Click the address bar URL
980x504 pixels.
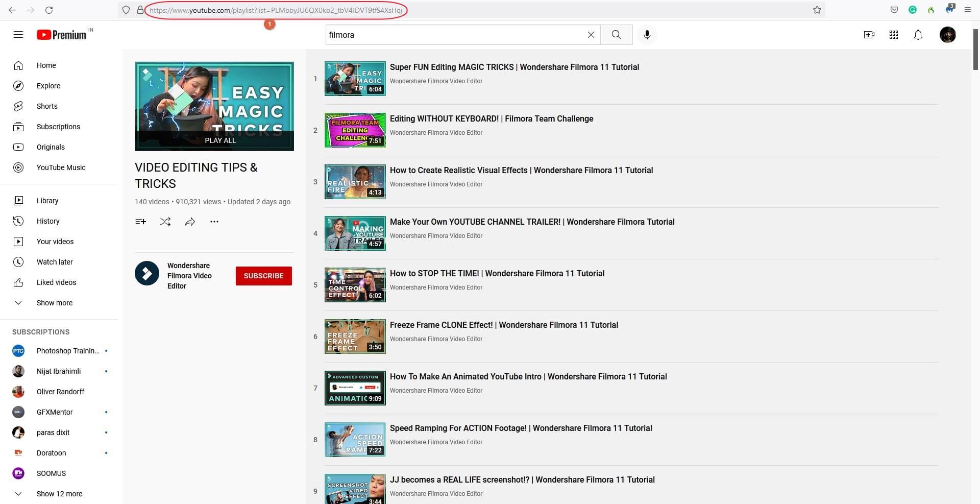(276, 10)
